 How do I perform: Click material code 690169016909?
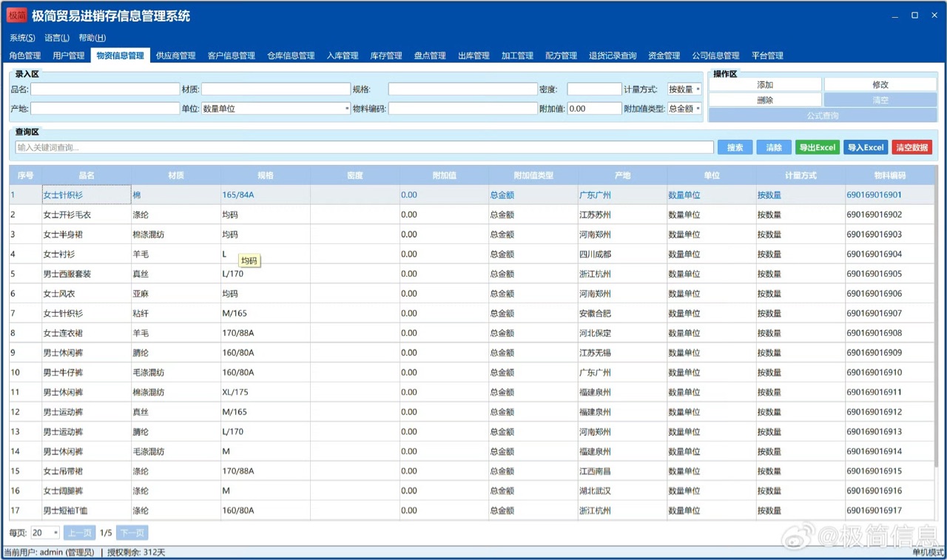point(890,353)
